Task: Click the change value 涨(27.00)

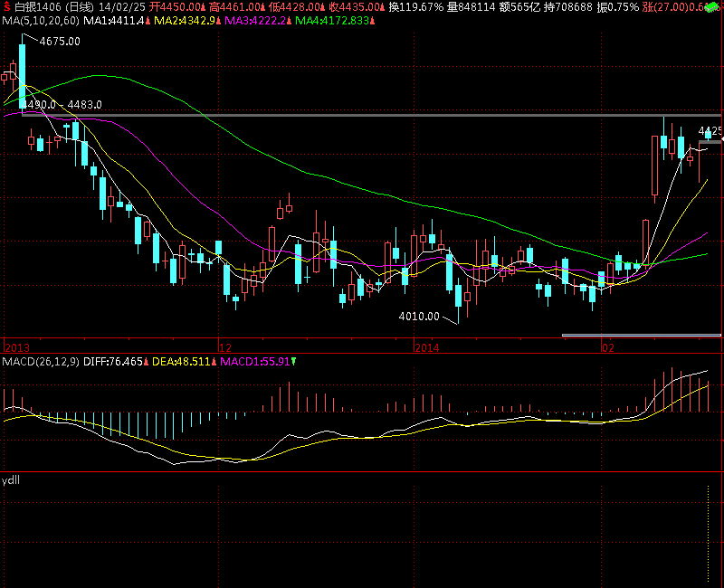Action: coord(667,7)
